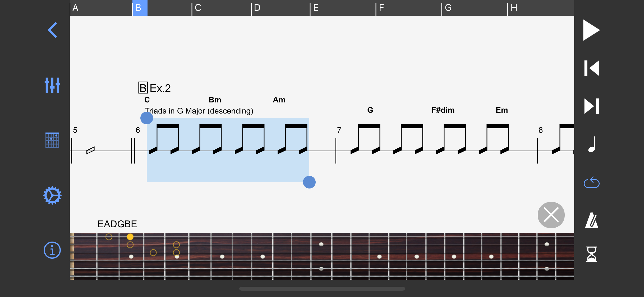This screenshot has height=297, width=644.
Task: Toggle the loop playback icon
Action: [x=591, y=182]
